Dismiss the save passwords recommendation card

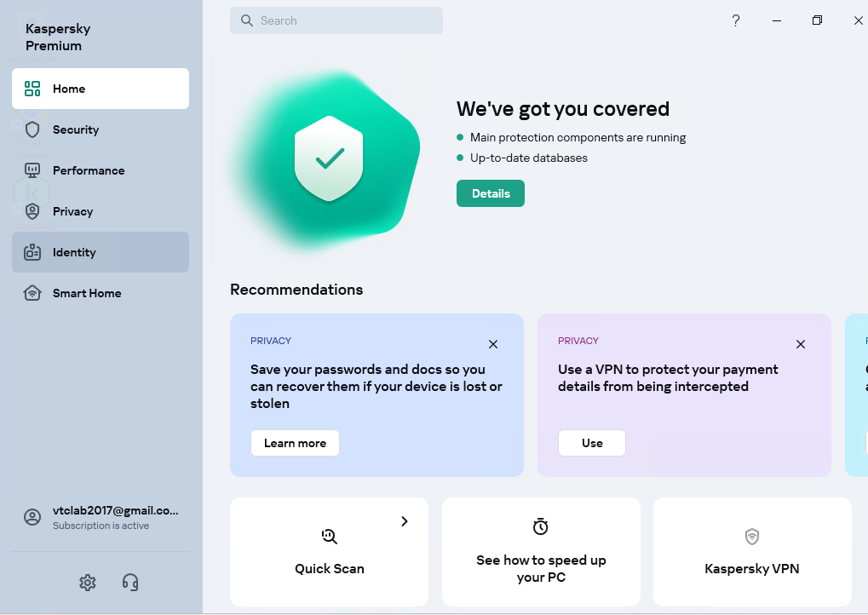(x=493, y=344)
